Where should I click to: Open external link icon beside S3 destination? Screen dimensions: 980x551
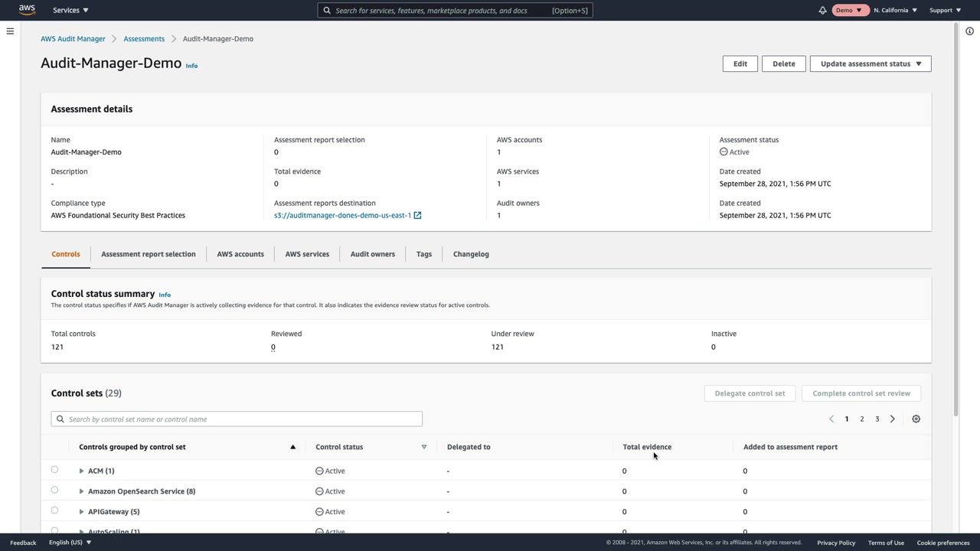[x=417, y=216]
